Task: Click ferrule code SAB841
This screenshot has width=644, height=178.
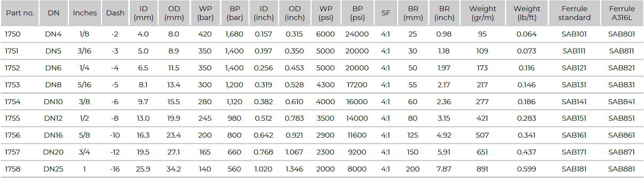Action: tap(621, 102)
